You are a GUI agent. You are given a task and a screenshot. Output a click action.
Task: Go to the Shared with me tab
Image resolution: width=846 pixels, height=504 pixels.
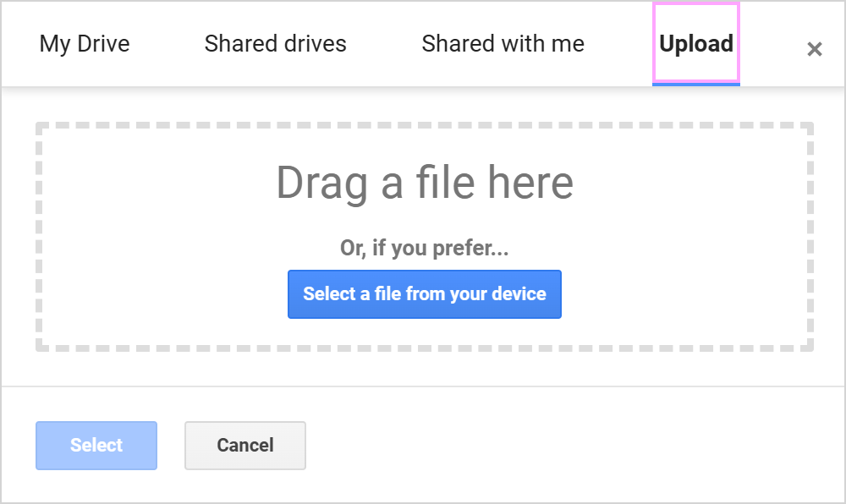tap(503, 44)
